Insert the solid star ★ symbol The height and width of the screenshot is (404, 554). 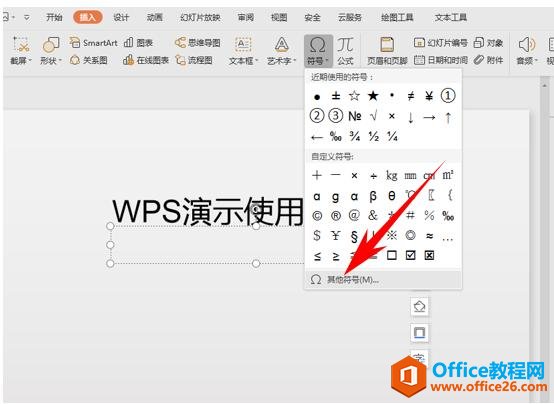[373, 96]
